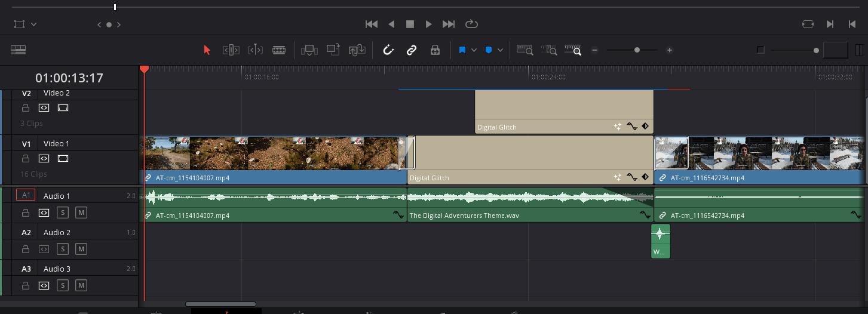Solo the Audio 3 track
The image size is (868, 314).
click(x=63, y=286)
